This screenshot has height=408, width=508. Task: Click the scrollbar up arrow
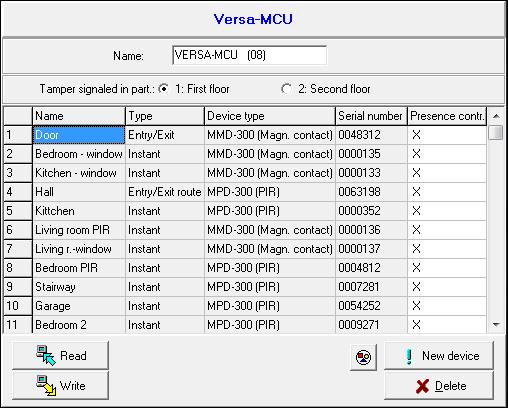(x=496, y=116)
